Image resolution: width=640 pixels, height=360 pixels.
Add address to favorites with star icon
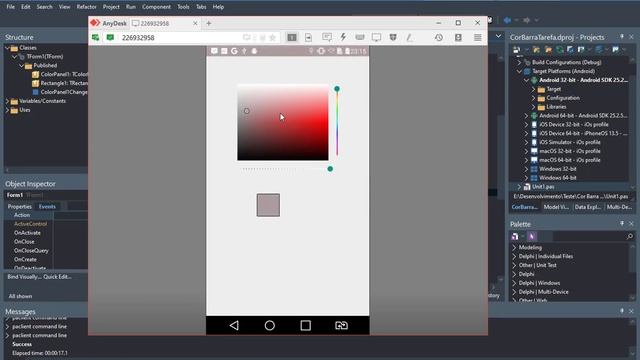coord(272,38)
